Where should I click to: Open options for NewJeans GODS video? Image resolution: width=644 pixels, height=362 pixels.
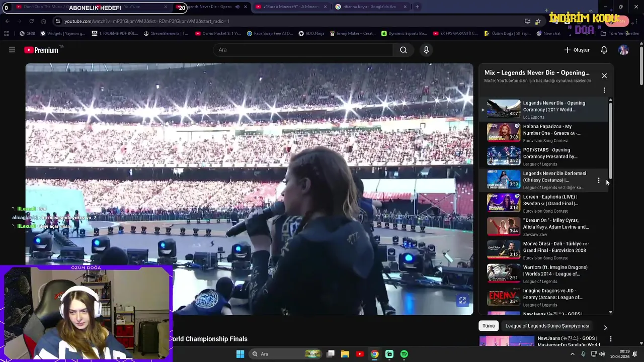[611, 339]
